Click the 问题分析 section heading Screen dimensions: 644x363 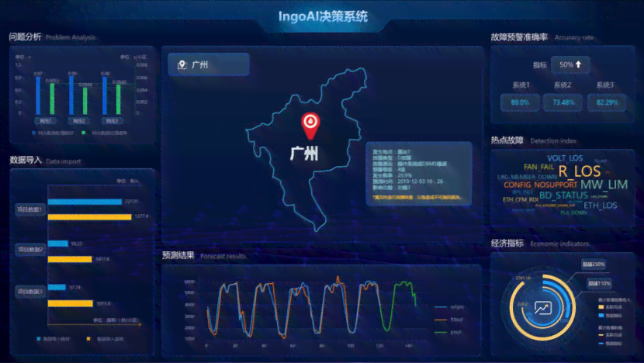25,37
